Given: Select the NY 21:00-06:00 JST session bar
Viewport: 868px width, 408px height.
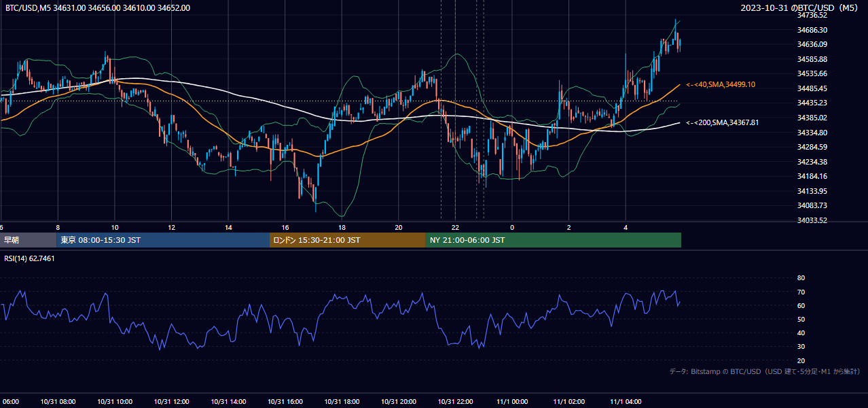Looking at the screenshot, I should 554,240.
